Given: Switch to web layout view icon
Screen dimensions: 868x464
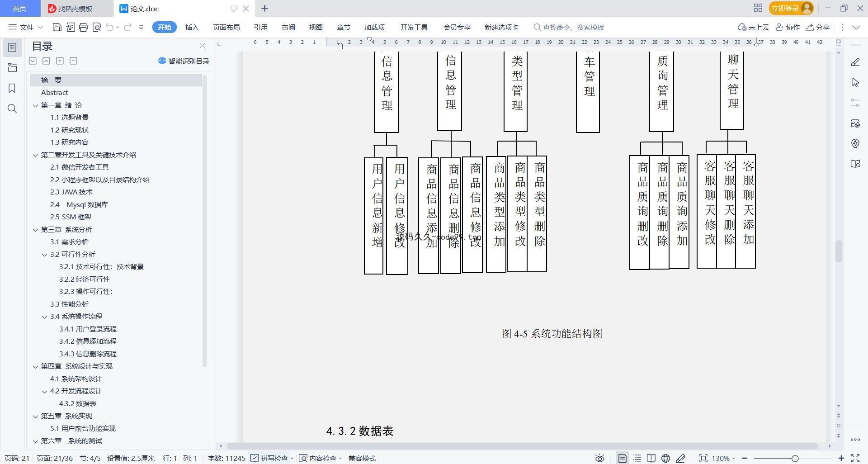Looking at the screenshot, I should click(x=665, y=458).
